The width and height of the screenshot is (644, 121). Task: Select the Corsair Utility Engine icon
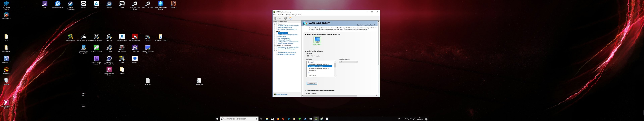84,37
